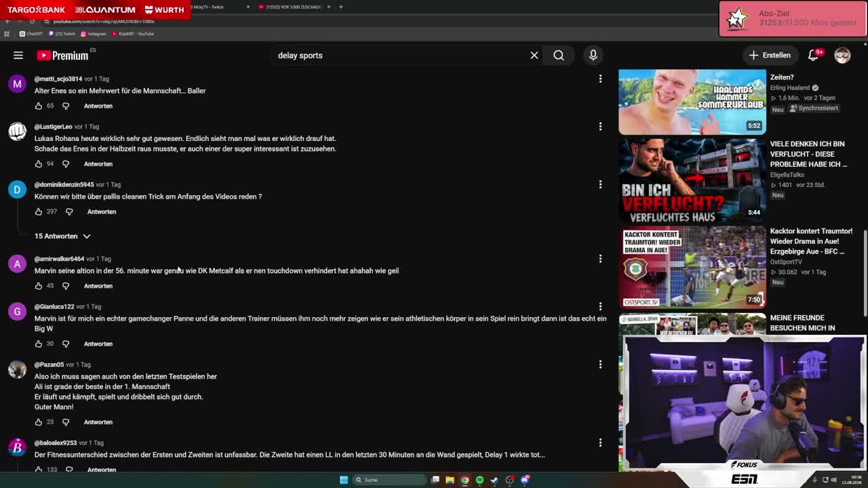Screen dimensions: 868x488
Task: Open @amirwalker6464 channel link
Action: click(x=59, y=259)
